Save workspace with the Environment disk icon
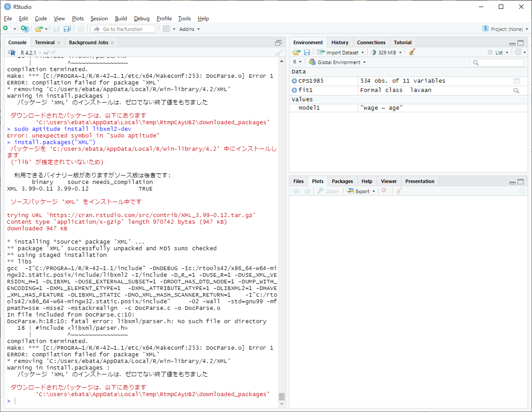 (307, 52)
